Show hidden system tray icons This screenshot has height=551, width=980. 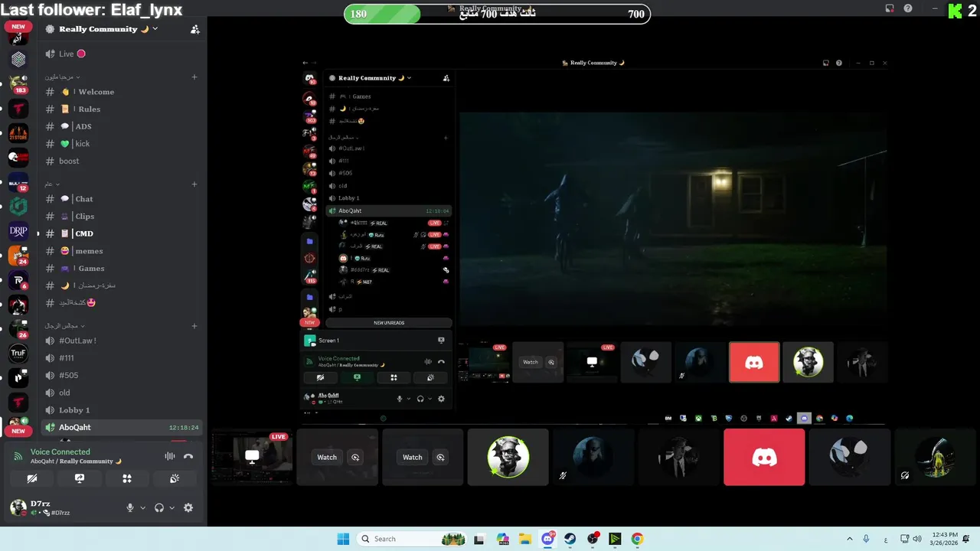click(849, 539)
